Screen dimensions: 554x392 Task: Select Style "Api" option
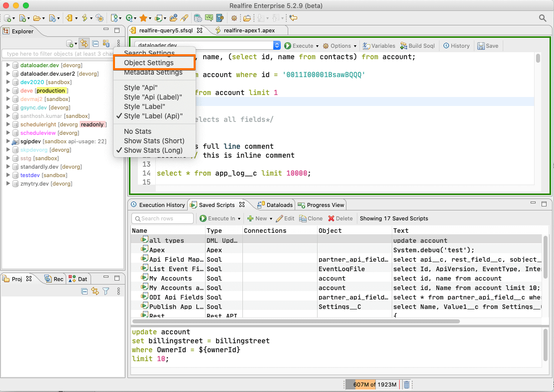pyautogui.click(x=154, y=88)
